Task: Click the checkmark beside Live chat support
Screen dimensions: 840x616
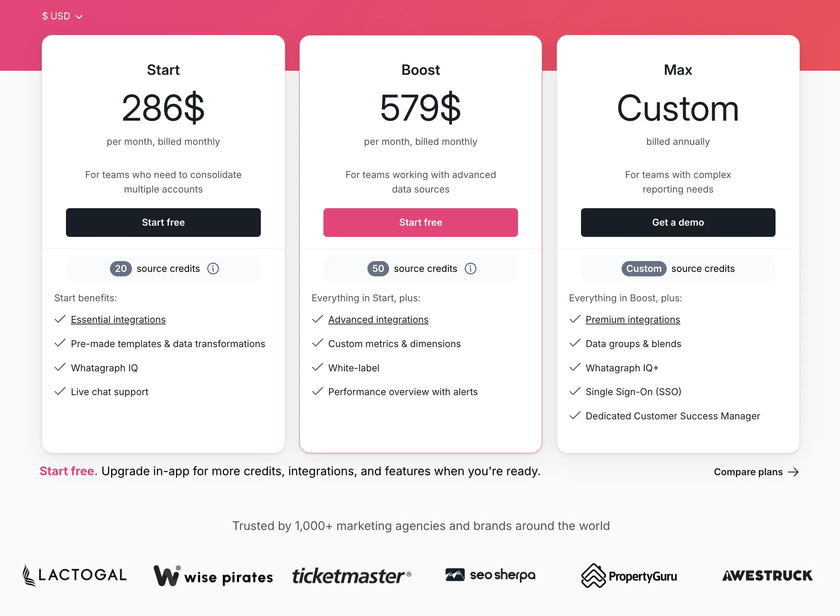Action: [x=60, y=391]
